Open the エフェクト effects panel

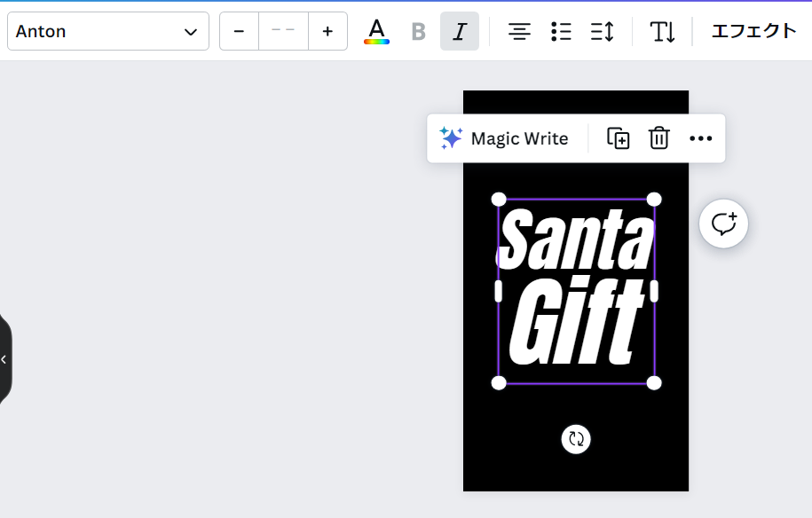pyautogui.click(x=753, y=31)
